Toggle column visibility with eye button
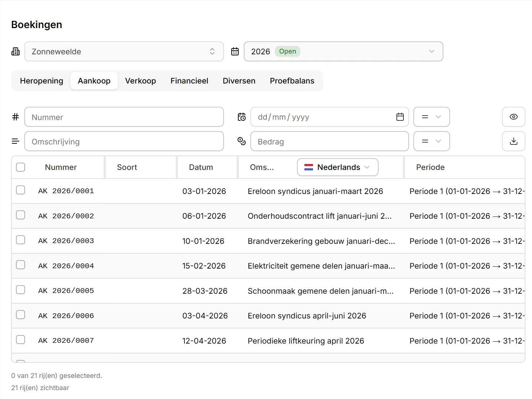The image size is (532, 399). coord(514,117)
